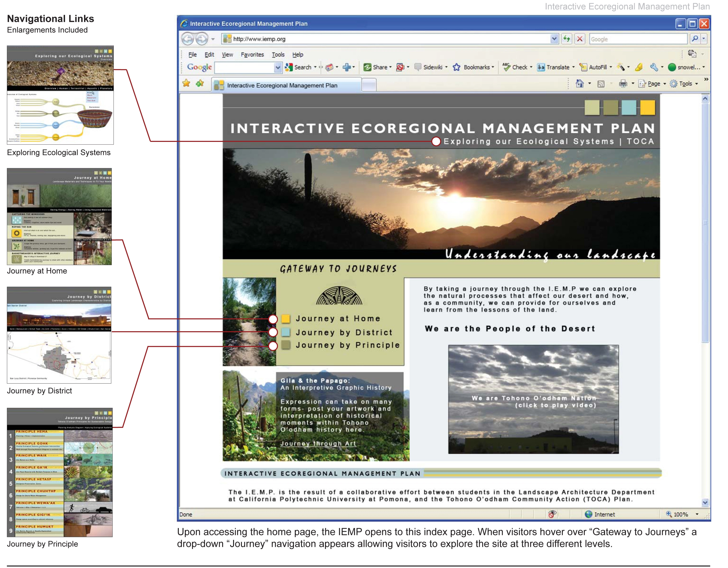Click the Google toolbar Bookmarks star
Image resolution: width=728 pixels, height=568 pixels.
pyautogui.click(x=456, y=67)
